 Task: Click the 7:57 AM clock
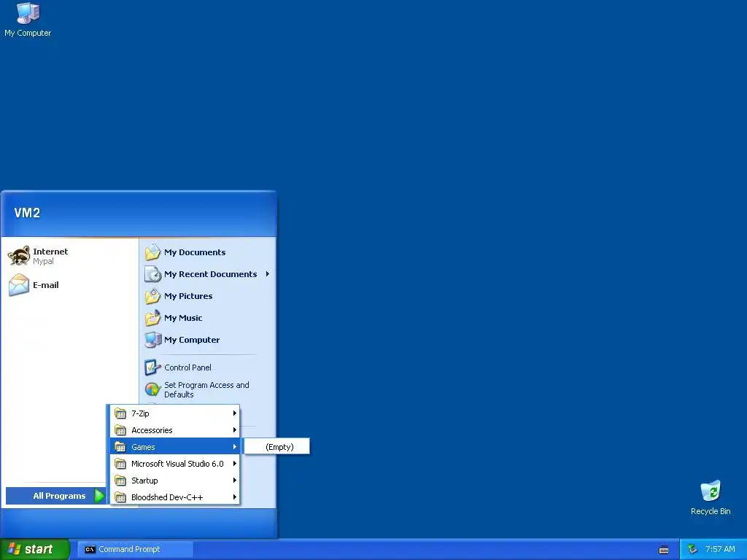tap(720, 549)
